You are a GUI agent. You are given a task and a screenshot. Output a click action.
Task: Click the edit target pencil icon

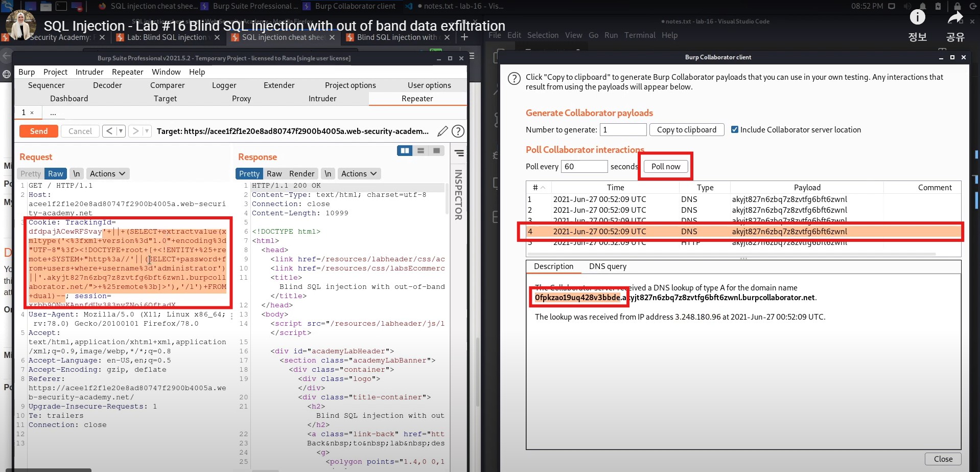[442, 131]
